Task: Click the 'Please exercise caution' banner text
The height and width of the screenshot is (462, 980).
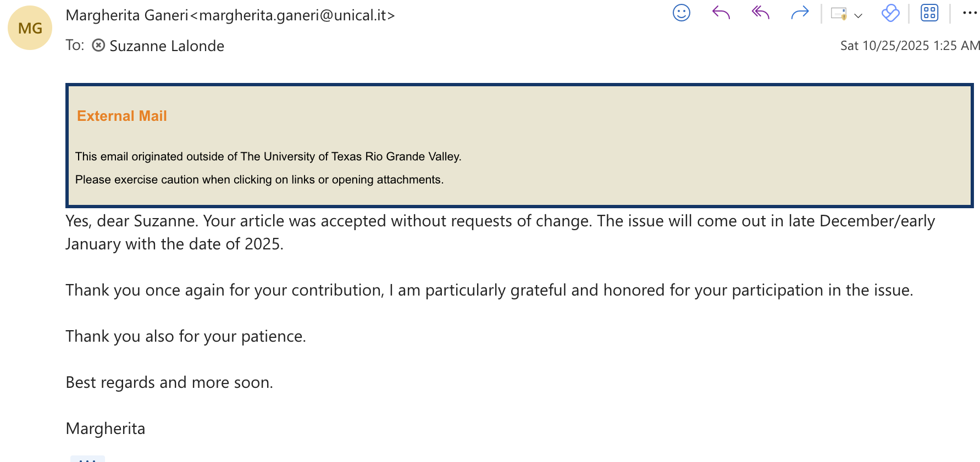Action: click(x=259, y=180)
